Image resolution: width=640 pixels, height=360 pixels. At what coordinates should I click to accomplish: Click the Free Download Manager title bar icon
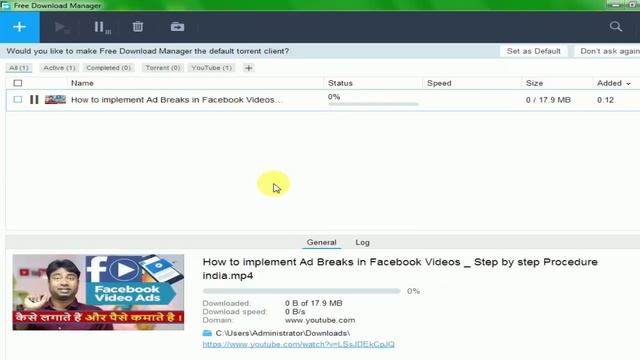[5, 5]
